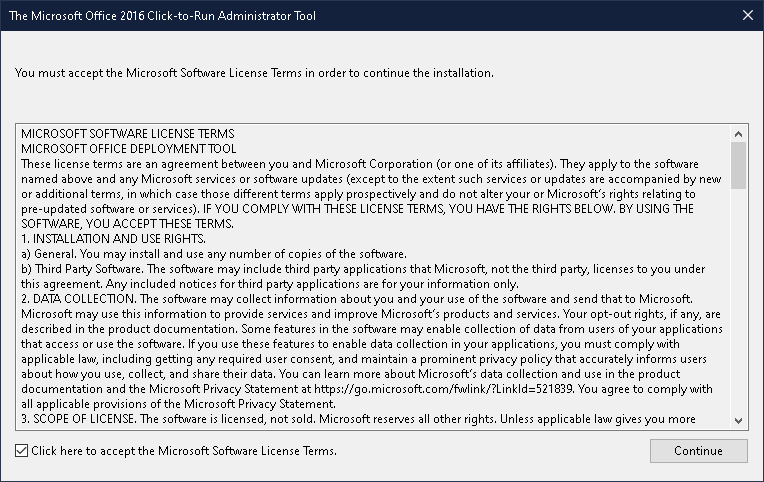The width and height of the screenshot is (764, 482).
Task: Click the 'You must accept' instruction text
Action: (254, 73)
